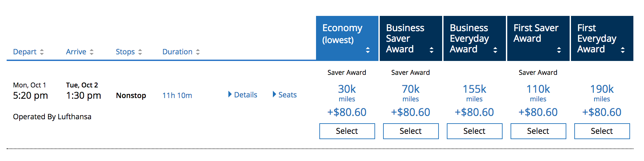Select the 70k miles Business Saver fare
Viewport: 644px width, 161px height.
(x=411, y=131)
